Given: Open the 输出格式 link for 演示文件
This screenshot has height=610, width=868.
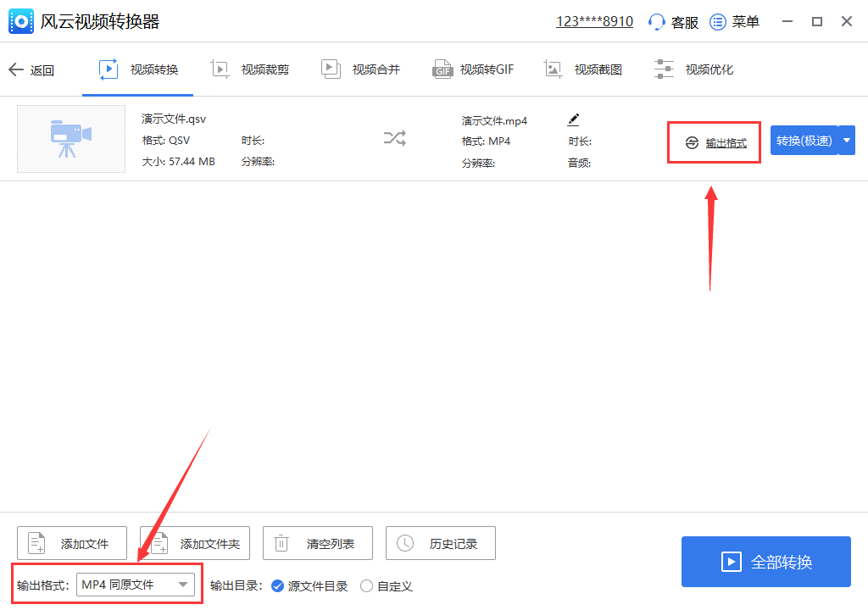Looking at the screenshot, I should 726,143.
